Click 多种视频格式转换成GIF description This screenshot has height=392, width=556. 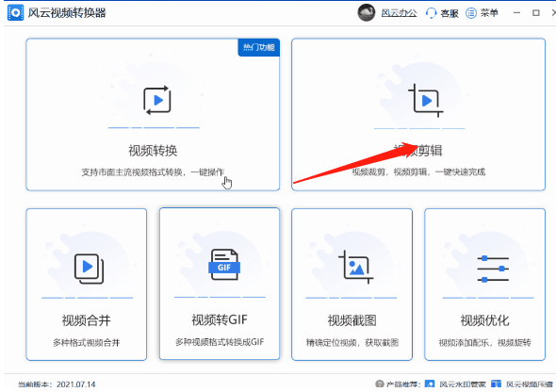(x=220, y=342)
